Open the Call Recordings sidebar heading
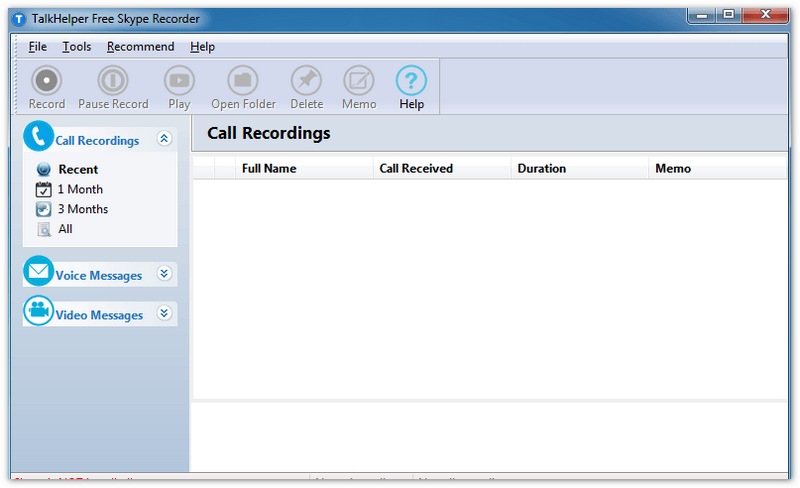800x488 pixels. 97,140
